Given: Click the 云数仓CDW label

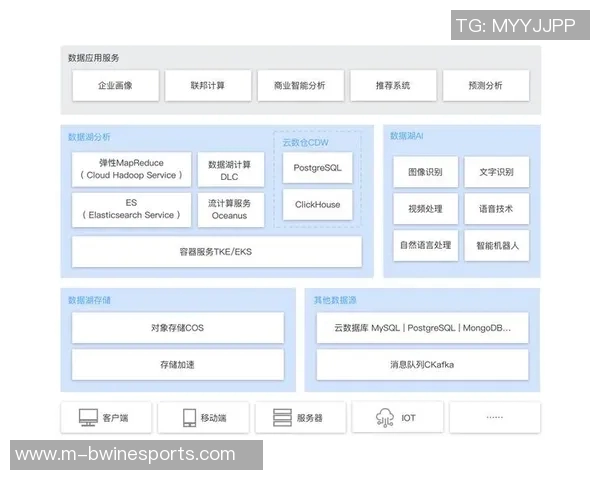Looking at the screenshot, I should (305, 142).
